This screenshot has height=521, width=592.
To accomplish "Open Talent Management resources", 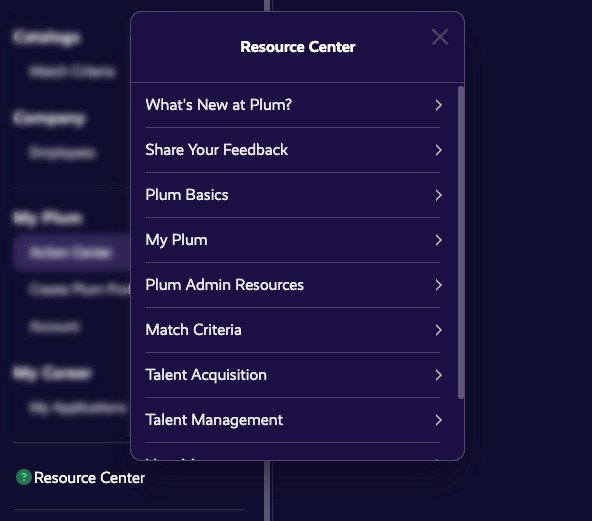I will (293, 419).
